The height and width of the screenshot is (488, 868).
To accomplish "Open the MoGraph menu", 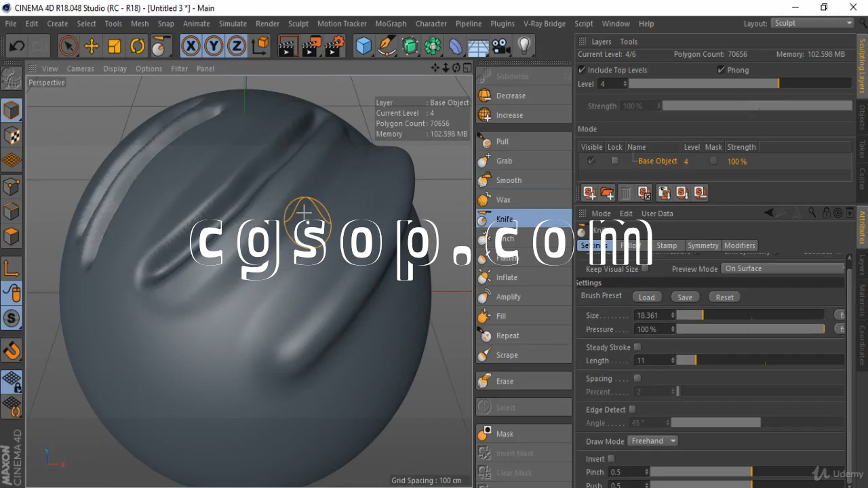I will pyautogui.click(x=391, y=24).
